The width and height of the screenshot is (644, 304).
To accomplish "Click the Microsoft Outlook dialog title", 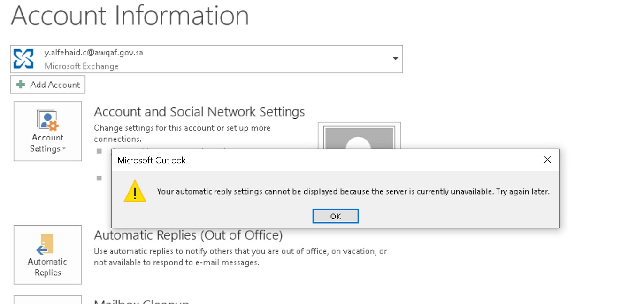I will pyautogui.click(x=152, y=160).
